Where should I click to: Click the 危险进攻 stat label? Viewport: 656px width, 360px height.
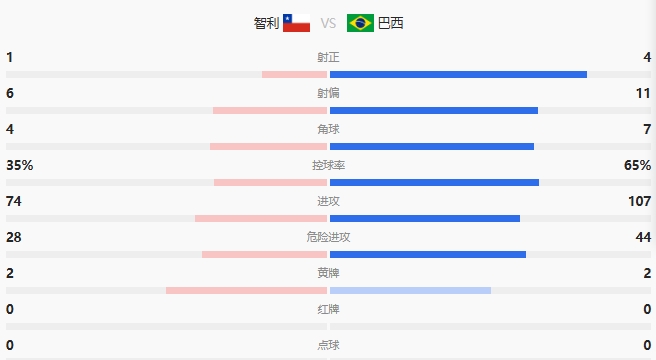328,237
